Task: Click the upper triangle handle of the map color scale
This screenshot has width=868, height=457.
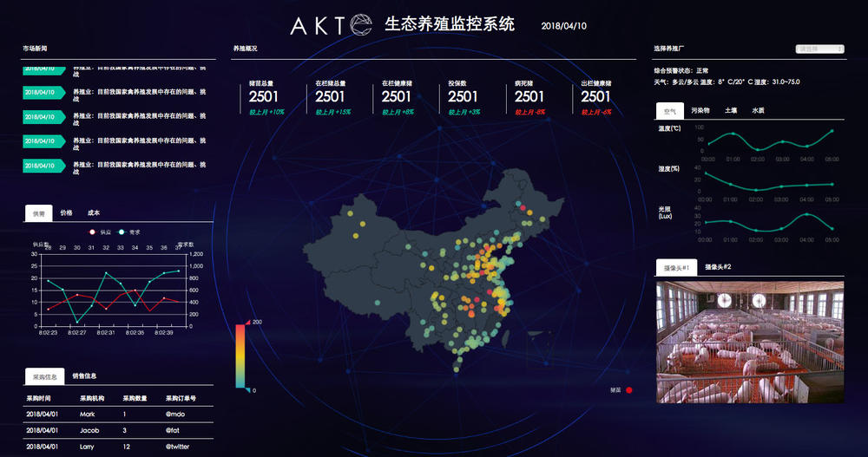Action: pyautogui.click(x=247, y=322)
